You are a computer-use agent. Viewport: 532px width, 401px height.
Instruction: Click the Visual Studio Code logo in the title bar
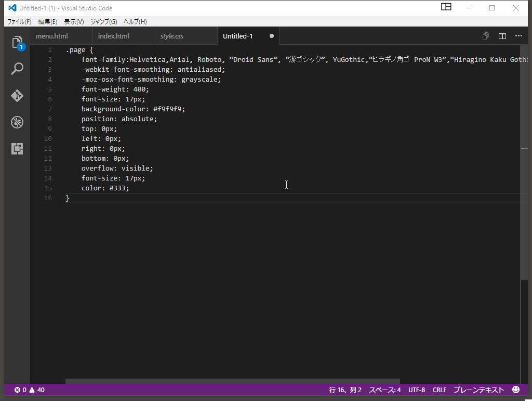pos(12,8)
